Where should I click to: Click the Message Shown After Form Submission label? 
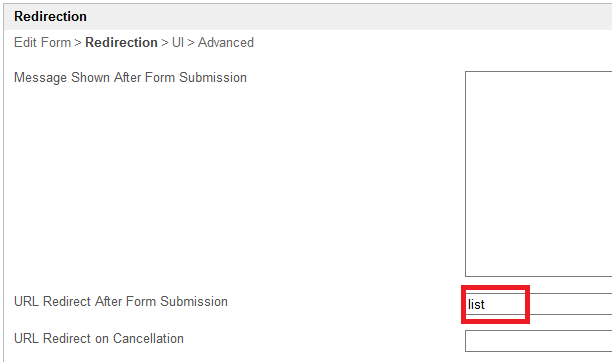(130, 77)
